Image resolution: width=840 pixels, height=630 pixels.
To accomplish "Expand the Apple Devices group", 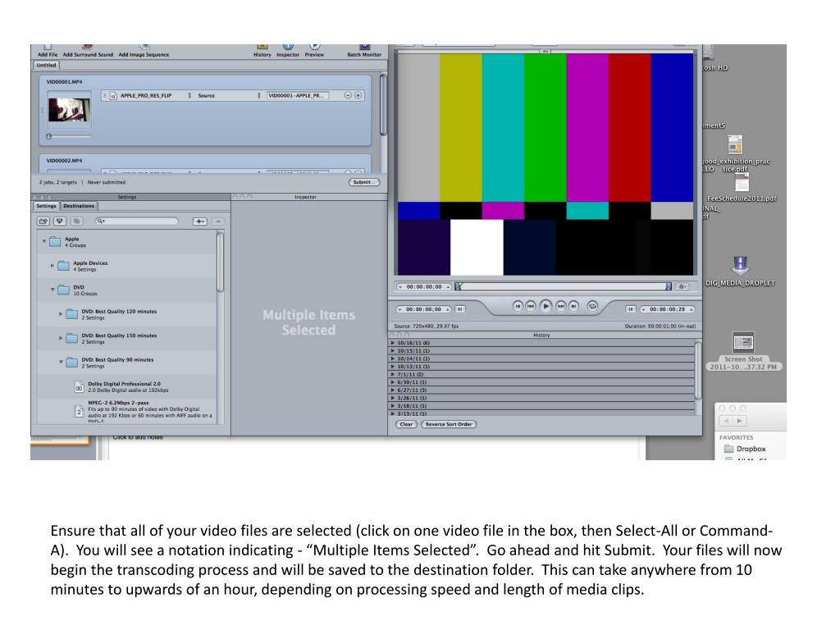I will point(52,265).
